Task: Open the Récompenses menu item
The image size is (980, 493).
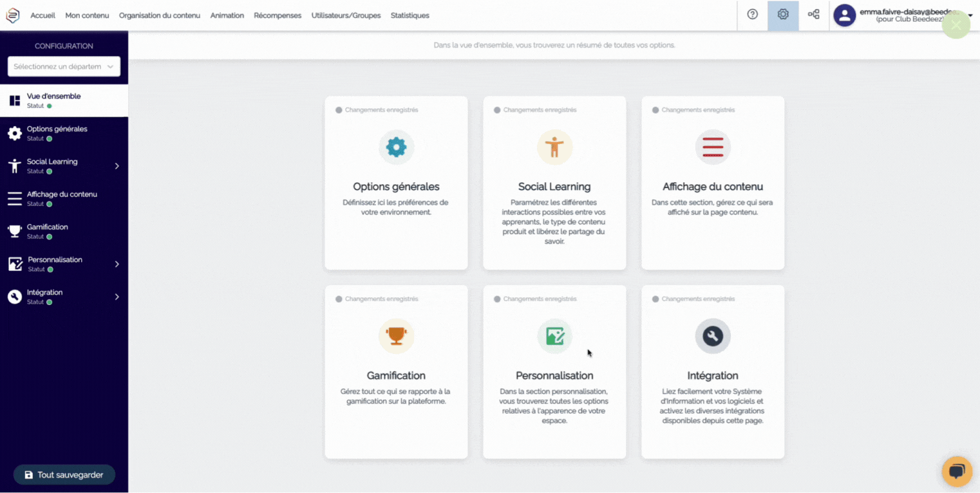Action: [278, 15]
